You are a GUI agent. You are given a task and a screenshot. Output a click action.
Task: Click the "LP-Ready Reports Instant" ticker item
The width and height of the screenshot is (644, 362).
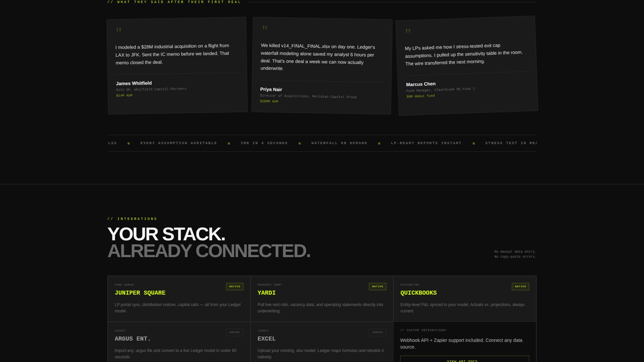point(426,143)
